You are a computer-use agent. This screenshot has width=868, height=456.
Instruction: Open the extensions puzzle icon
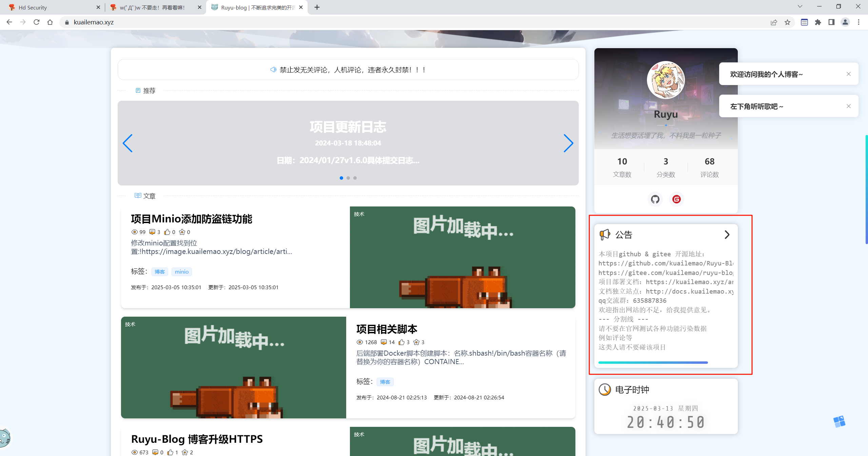pyautogui.click(x=818, y=22)
